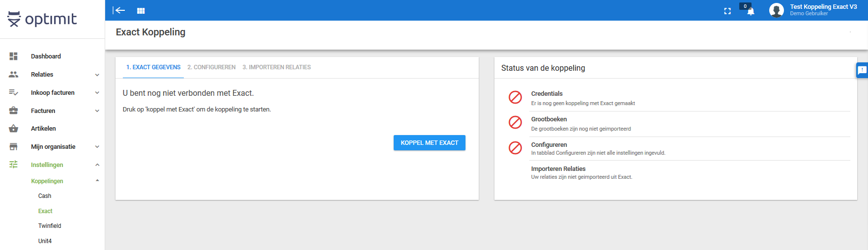Screen dimensions: 868x250
Task: Click 'U bent nog niet verbonden met Exact.'
Action: [188, 93]
